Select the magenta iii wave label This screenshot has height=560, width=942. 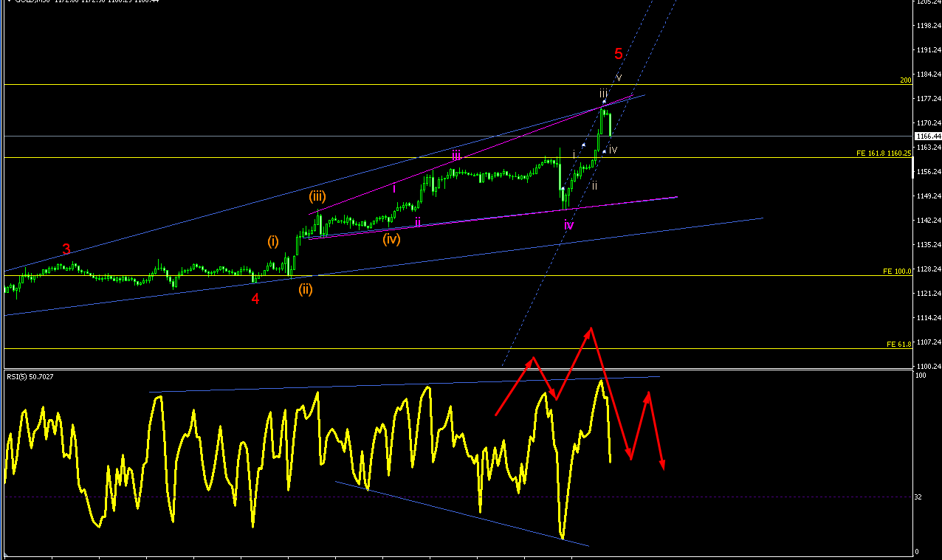pos(457,156)
